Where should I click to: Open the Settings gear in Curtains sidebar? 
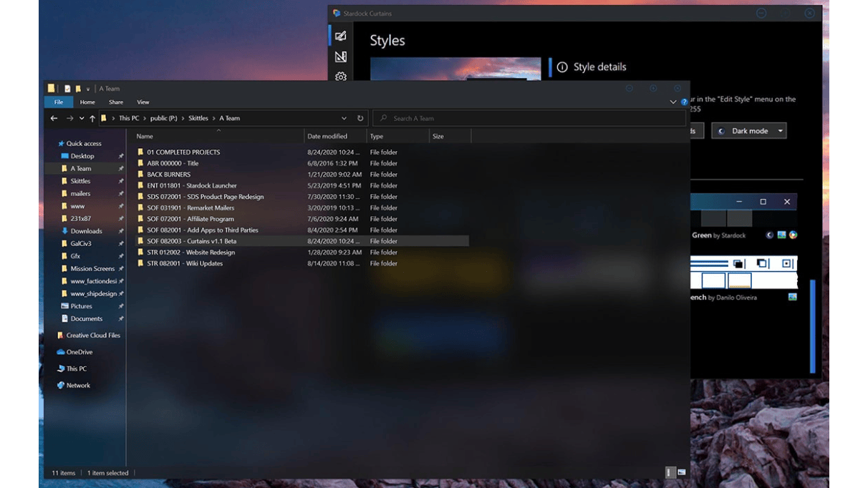341,76
